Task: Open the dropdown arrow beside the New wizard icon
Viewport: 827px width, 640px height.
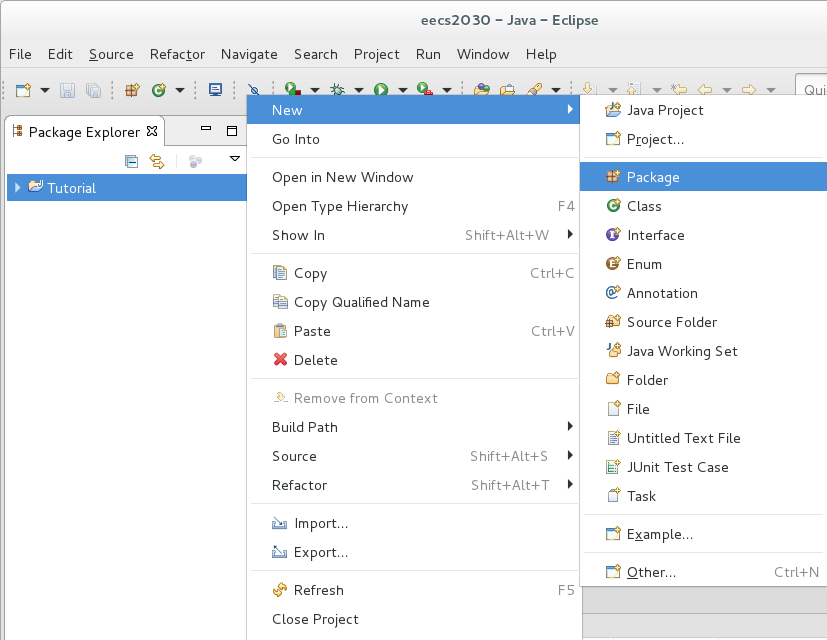Action: click(x=45, y=90)
